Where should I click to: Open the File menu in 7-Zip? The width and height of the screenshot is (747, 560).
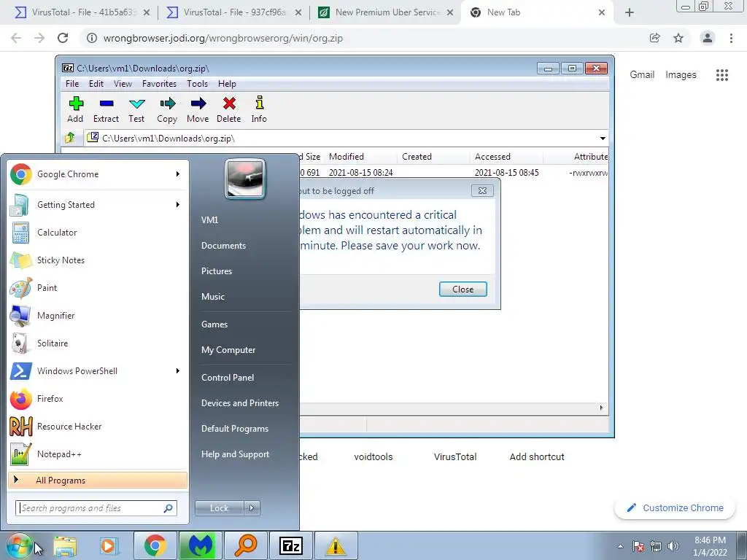72,84
